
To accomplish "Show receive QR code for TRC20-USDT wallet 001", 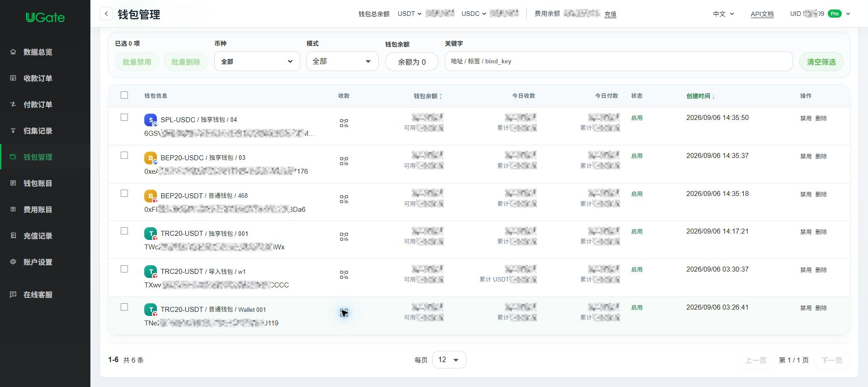I will pyautogui.click(x=344, y=237).
